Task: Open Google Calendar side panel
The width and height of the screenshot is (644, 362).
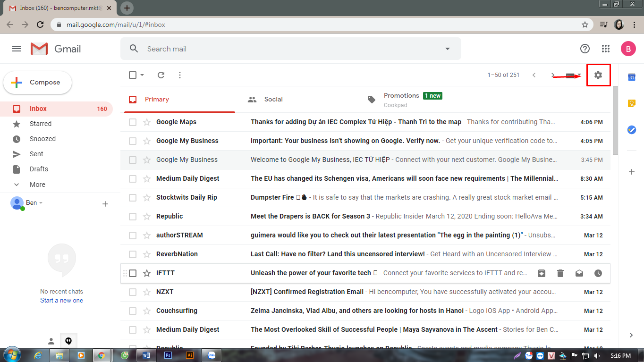Action: pos(632,77)
